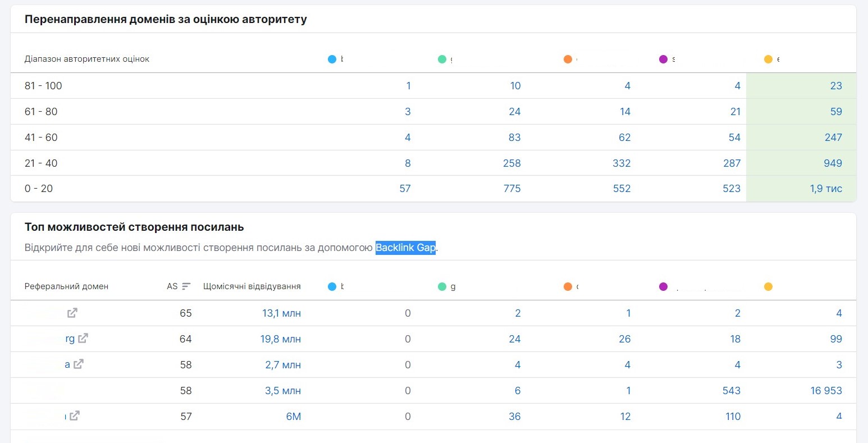Click green dot in authority table header
868x443 pixels.
[x=442, y=59]
